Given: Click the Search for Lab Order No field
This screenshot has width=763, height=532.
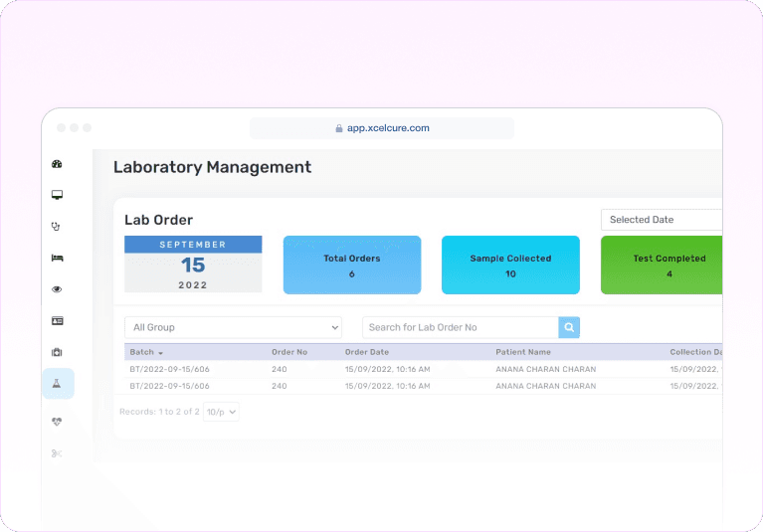Looking at the screenshot, I should tap(461, 327).
